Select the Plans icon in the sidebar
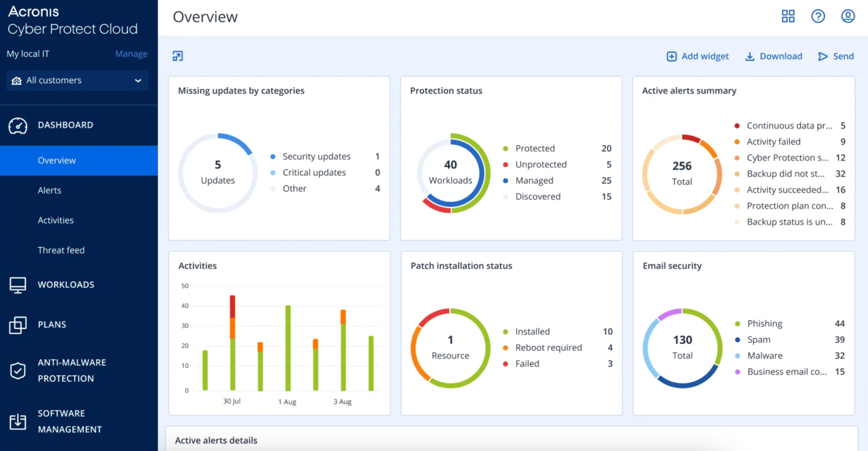 click(17, 324)
